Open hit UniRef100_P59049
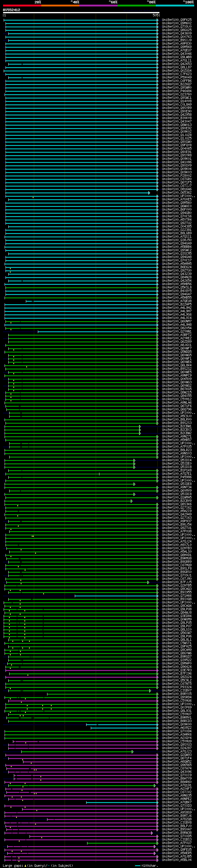The width and height of the screenshot is (197, 868). (x=177, y=78)
